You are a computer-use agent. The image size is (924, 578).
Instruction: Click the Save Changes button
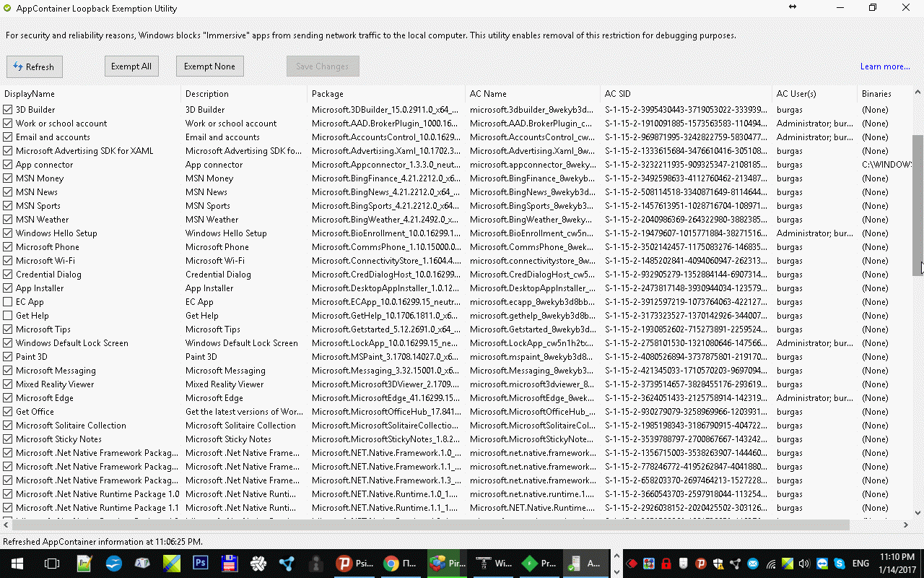click(x=323, y=66)
